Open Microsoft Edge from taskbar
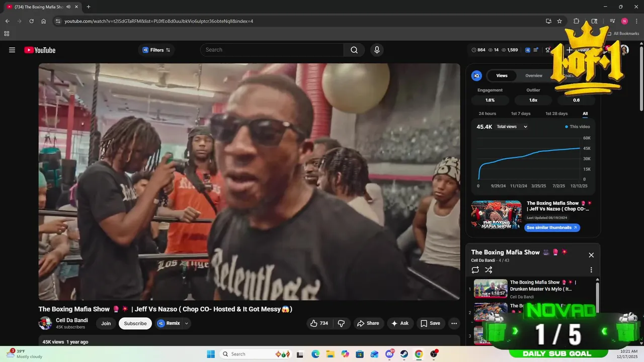The width and height of the screenshot is (644, 362). point(315,354)
